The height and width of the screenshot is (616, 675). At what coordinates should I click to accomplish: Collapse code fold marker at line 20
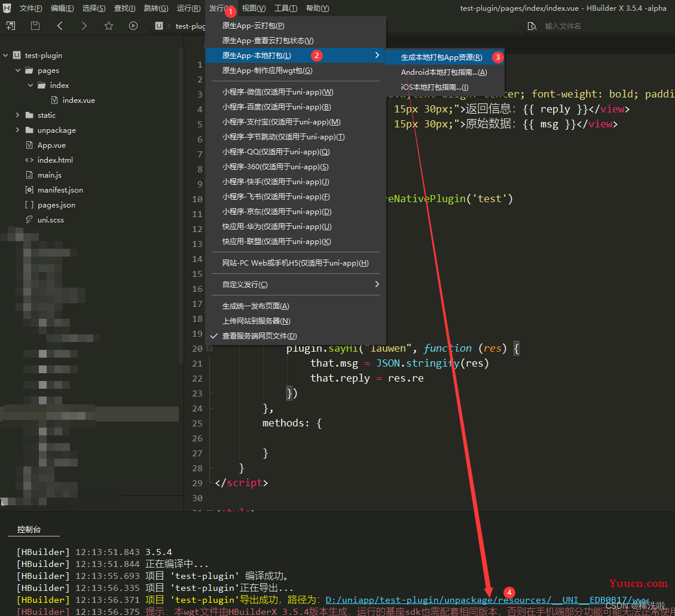click(x=210, y=348)
